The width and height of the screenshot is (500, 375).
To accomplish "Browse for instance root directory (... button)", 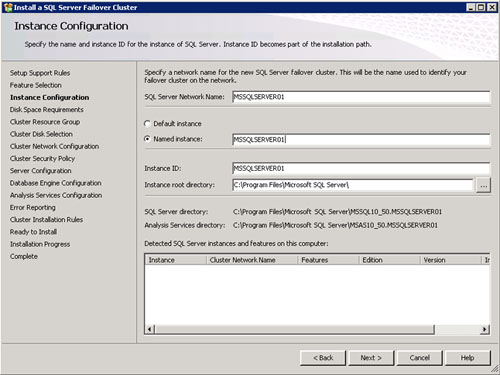I will [x=483, y=185].
